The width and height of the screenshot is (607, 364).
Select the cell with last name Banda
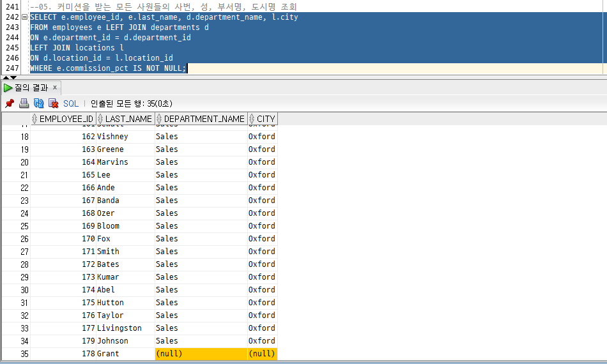coord(125,201)
